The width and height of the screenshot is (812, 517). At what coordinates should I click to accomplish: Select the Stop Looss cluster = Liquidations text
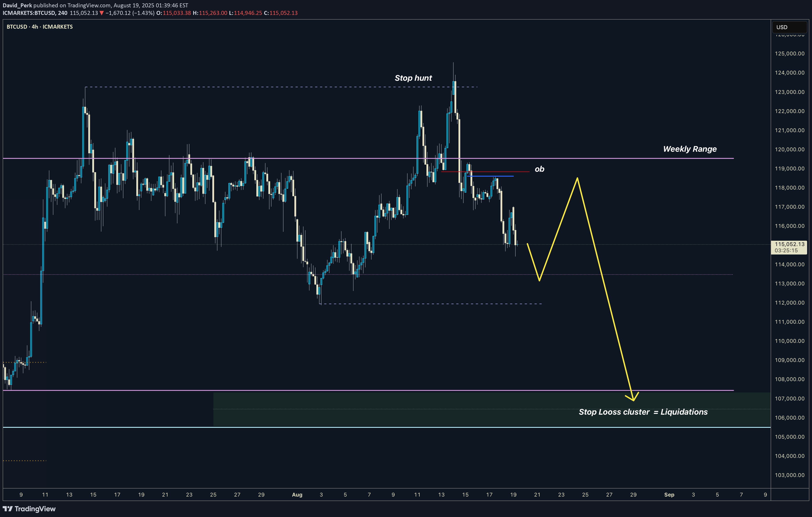(643, 412)
